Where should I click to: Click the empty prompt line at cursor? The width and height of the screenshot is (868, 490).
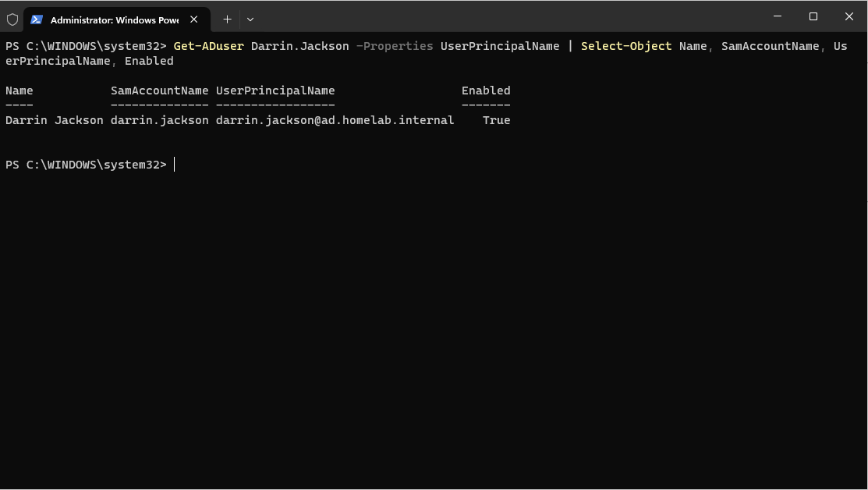point(90,165)
